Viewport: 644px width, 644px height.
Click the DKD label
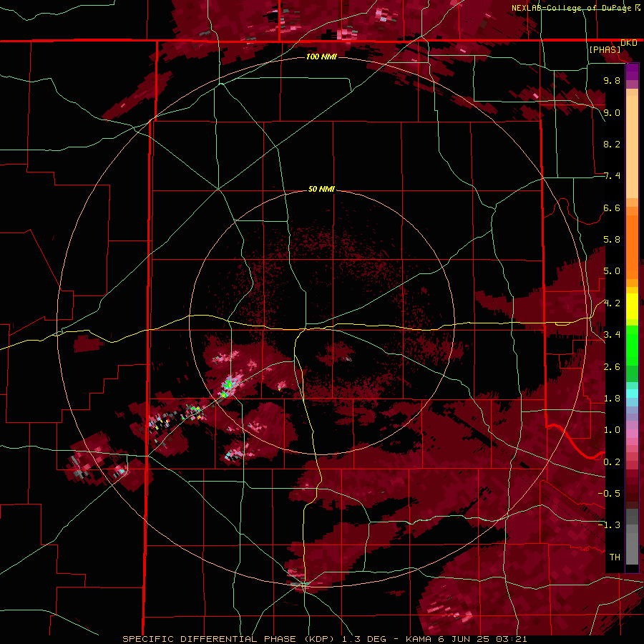point(629,43)
